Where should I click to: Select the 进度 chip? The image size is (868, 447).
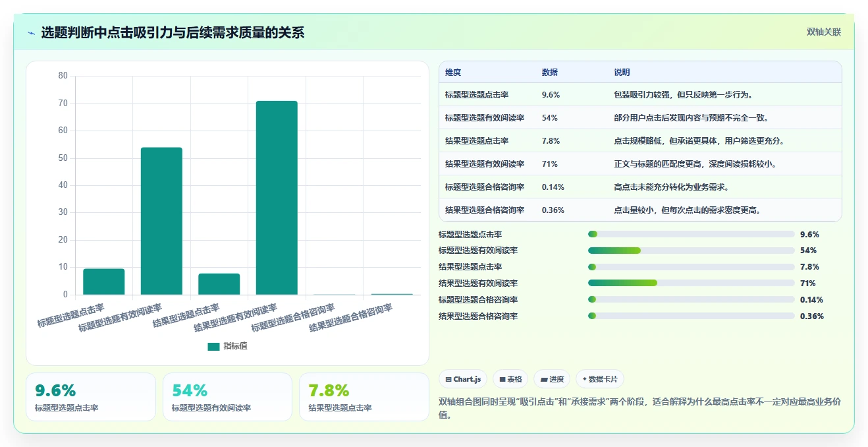click(x=552, y=379)
